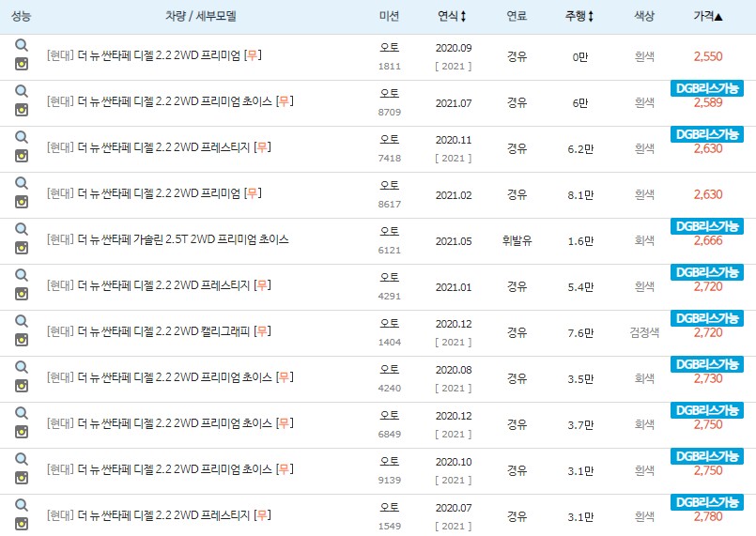This screenshot has height=536, width=756.
Task: Click the 색상 column header
Action: tap(644, 16)
